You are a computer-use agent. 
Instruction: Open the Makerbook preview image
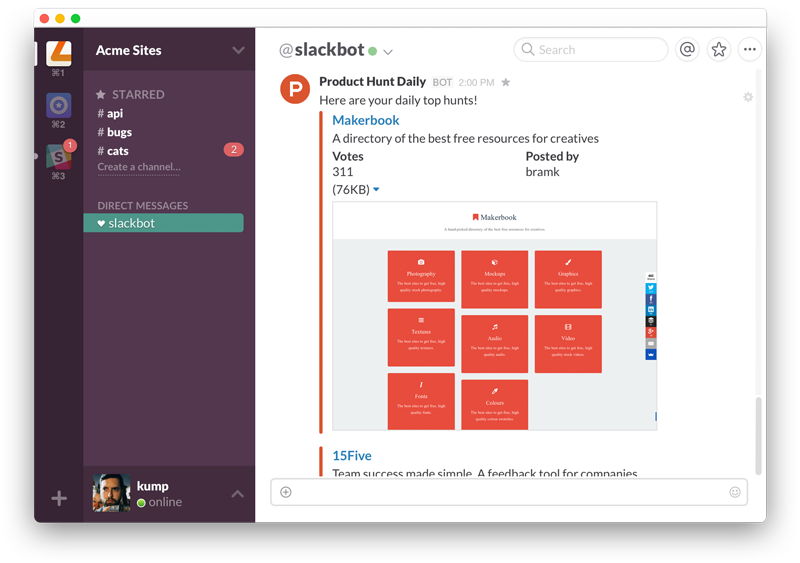(x=494, y=316)
